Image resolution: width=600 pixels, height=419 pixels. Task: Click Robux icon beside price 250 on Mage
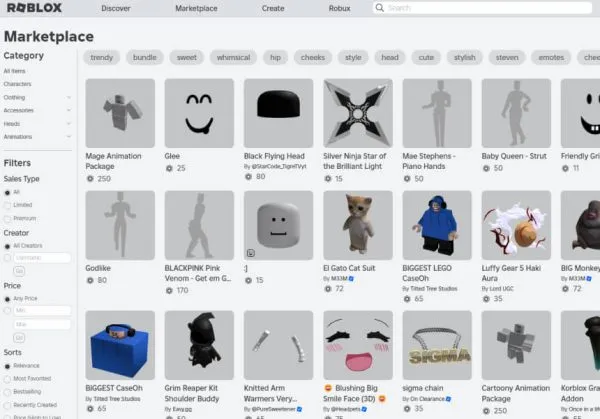[90, 179]
